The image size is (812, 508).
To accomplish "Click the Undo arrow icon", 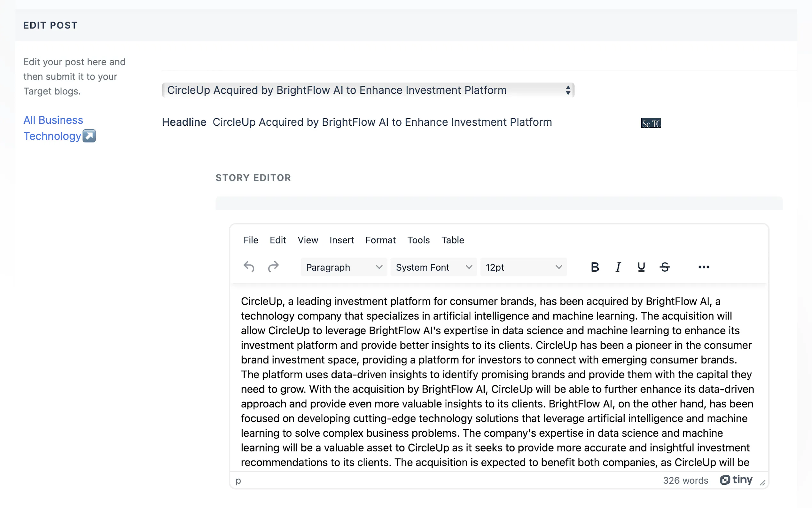I will (249, 267).
